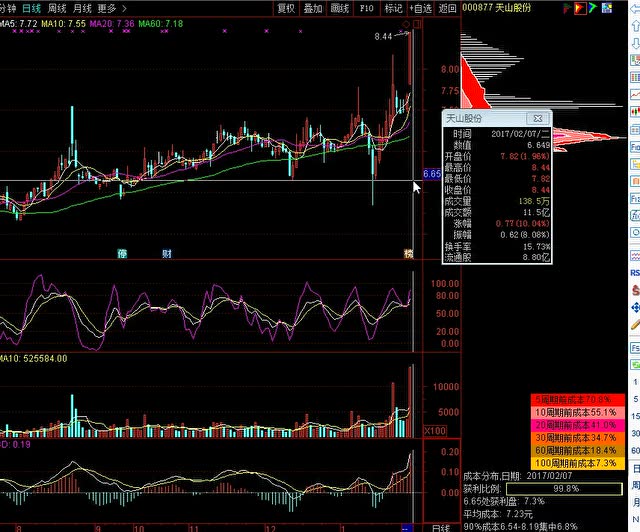
Task: Close the 天山股份 info popup
Action: click(x=538, y=118)
